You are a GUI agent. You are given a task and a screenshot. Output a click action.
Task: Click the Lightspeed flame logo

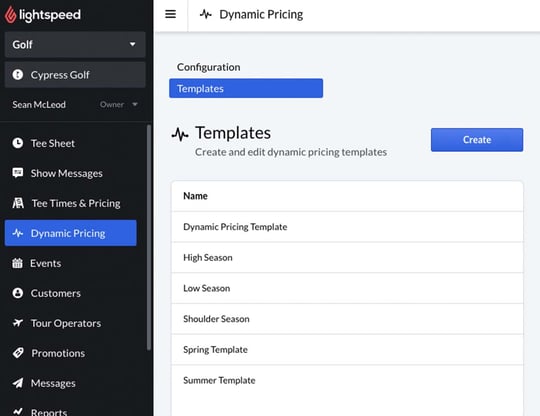10,15
